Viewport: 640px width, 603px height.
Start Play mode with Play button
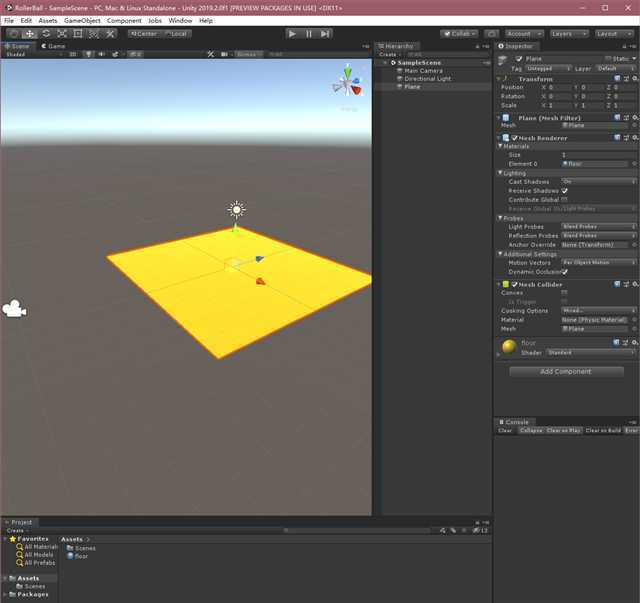pos(292,34)
